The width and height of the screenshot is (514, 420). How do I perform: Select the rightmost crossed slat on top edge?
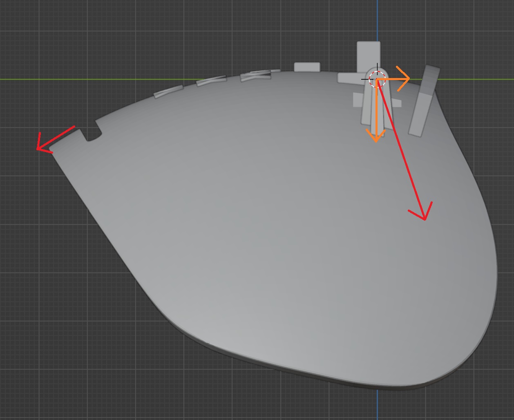click(256, 75)
